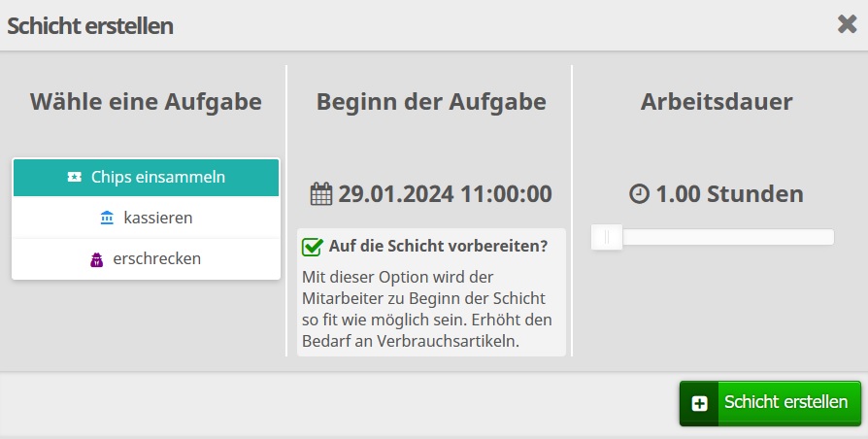868x439 pixels.
Task: Click the ticket icon beside Chips einsammeln
Action: click(75, 177)
